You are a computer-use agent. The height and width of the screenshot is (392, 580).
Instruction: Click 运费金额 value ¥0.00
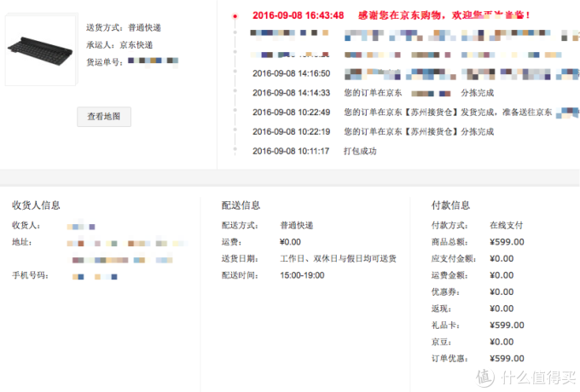coord(502,275)
